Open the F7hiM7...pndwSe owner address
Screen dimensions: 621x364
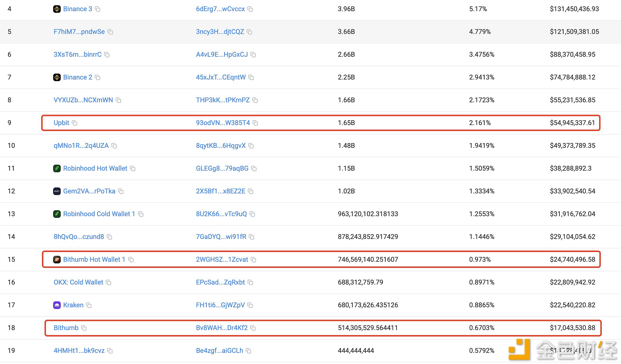tap(79, 32)
